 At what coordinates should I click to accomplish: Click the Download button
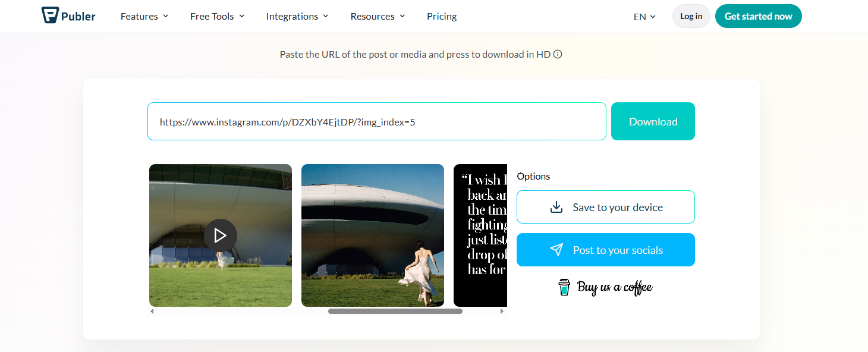coord(653,121)
